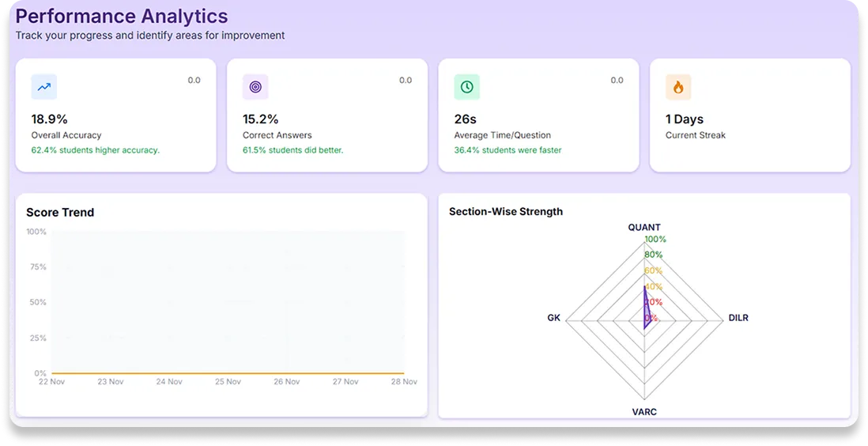Open the 15.2% Correct Answers card

pyautogui.click(x=326, y=115)
